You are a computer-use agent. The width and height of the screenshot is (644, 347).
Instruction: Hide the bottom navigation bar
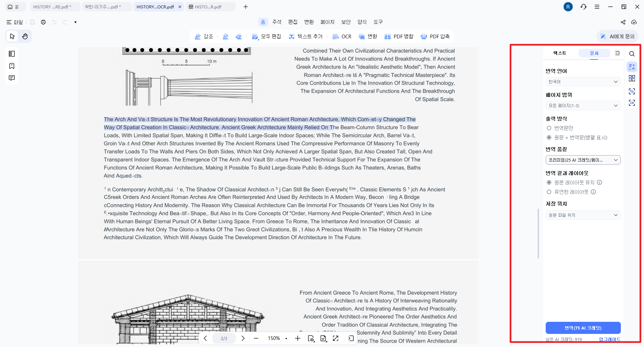pyautogui.click(x=351, y=338)
